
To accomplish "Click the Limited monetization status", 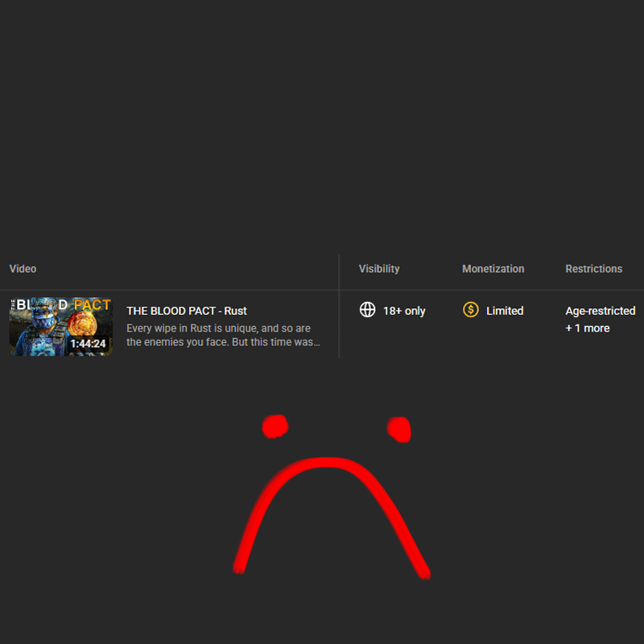I will click(505, 311).
